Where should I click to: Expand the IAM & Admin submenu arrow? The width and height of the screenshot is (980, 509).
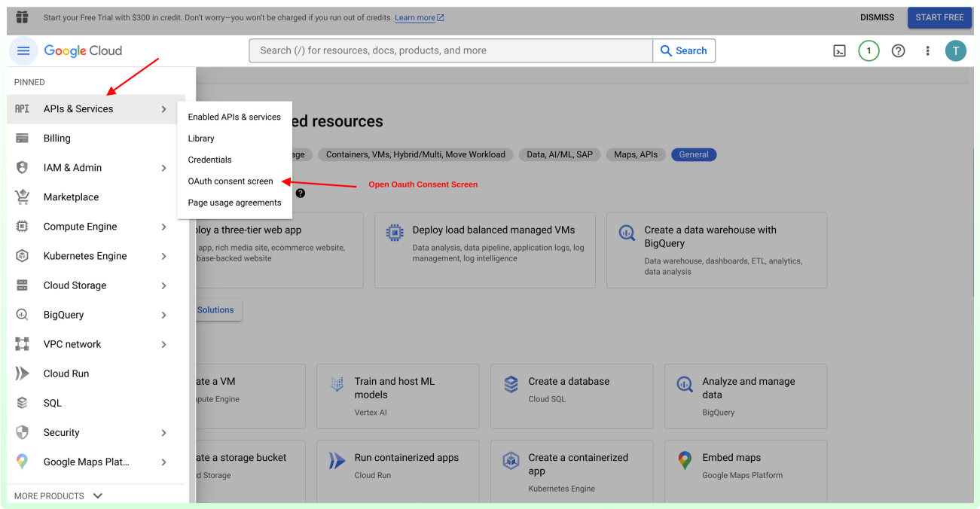click(163, 168)
